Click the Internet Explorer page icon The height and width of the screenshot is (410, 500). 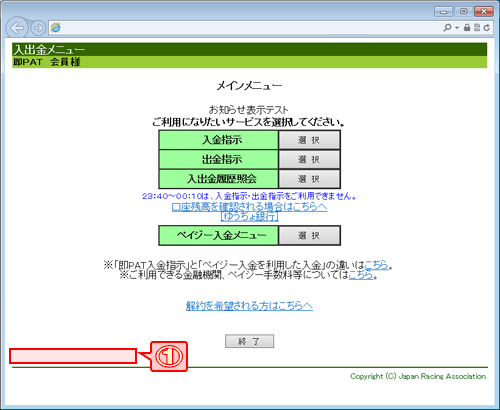tap(56, 28)
